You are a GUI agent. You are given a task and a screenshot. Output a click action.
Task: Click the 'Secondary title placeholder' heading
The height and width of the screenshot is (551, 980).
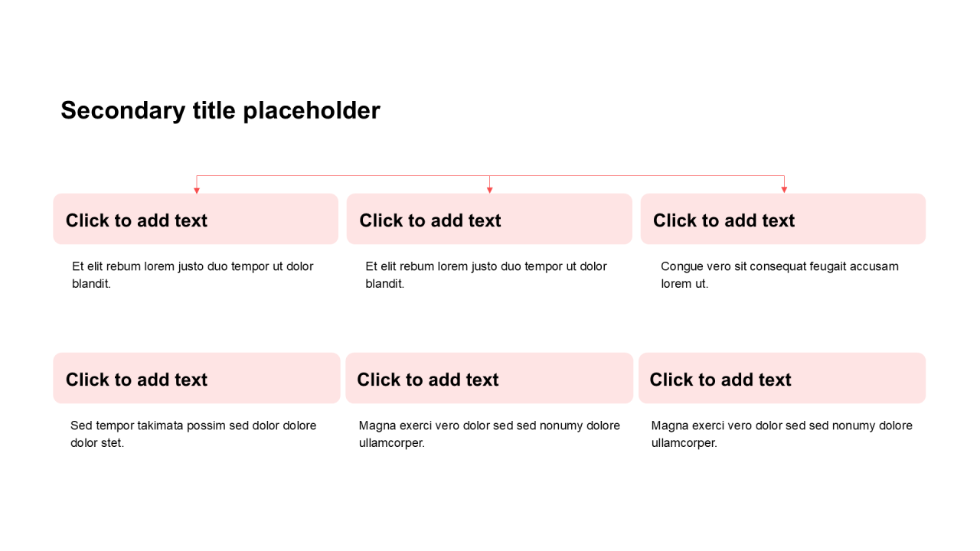tap(220, 111)
